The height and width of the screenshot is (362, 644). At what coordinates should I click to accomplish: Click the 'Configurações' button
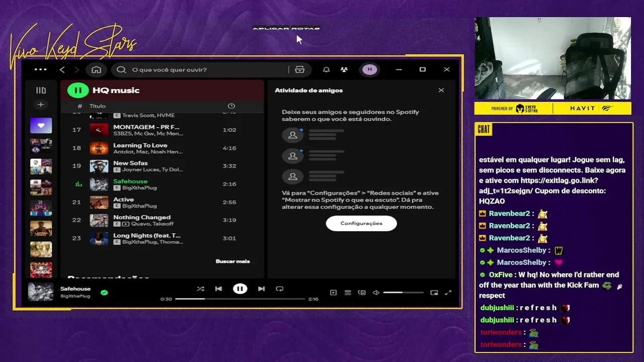361,223
